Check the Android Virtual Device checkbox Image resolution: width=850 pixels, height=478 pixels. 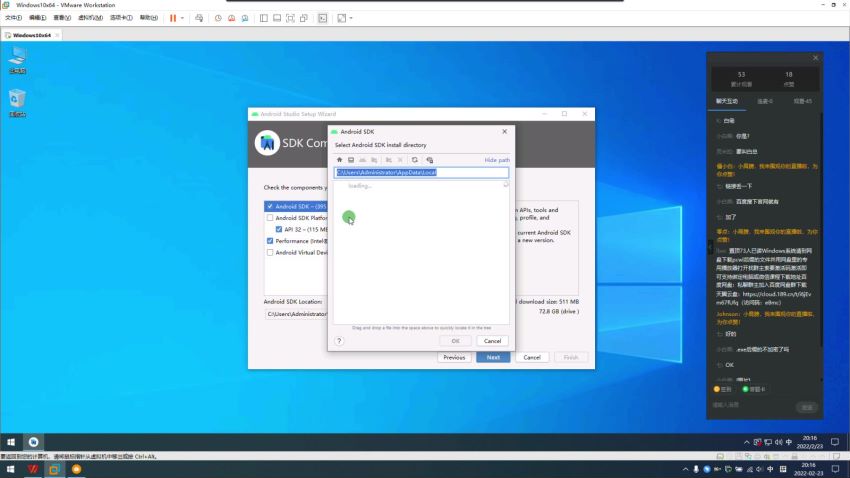[270, 253]
